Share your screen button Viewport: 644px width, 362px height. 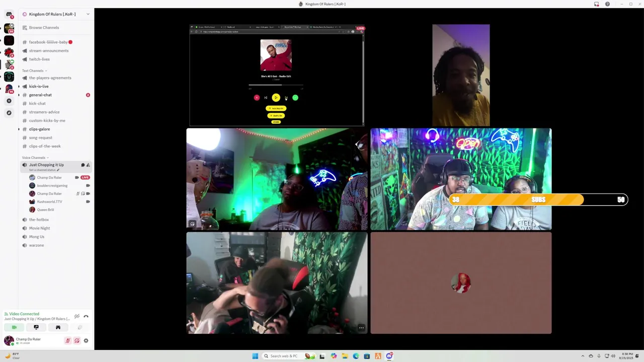[x=36, y=327]
